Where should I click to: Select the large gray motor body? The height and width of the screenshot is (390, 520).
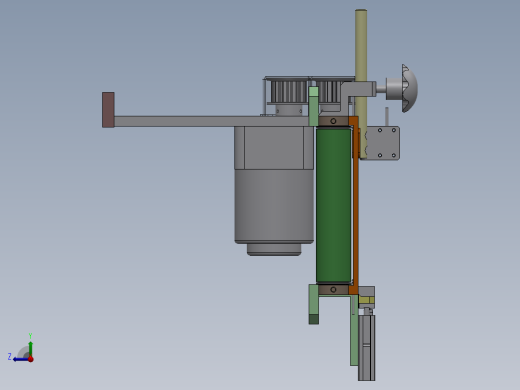(x=274, y=206)
